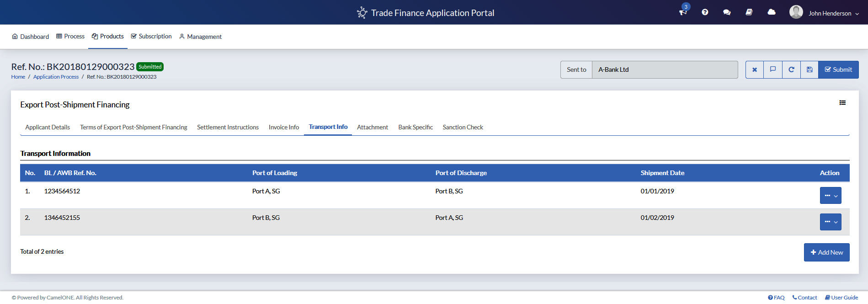
Task: Click the comment flag icon in the toolbar
Action: point(773,69)
